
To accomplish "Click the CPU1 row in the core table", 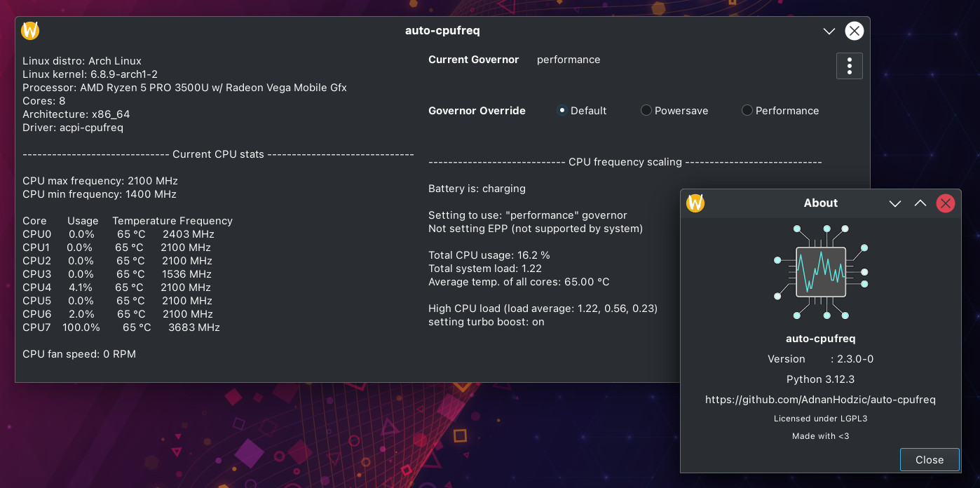I will [117, 248].
